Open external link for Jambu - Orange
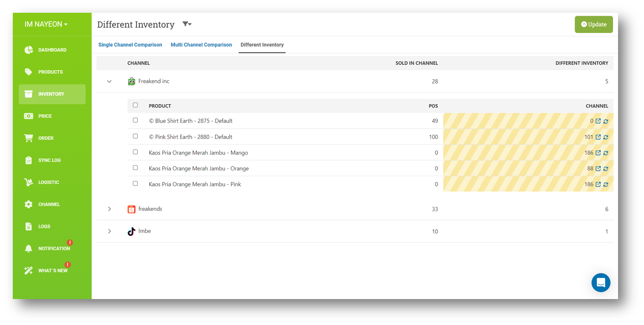The width and height of the screenshot is (644, 325). pos(598,168)
